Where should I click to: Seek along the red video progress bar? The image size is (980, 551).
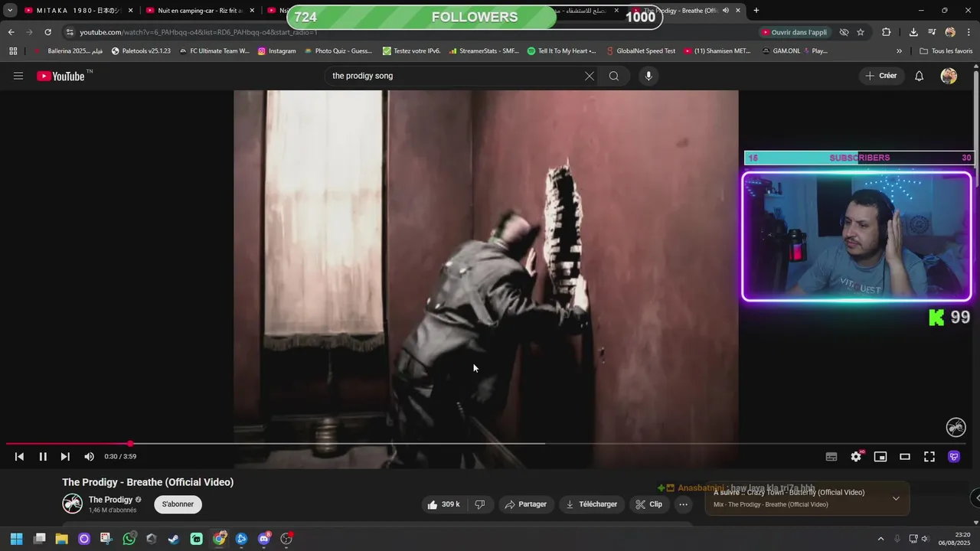(487, 443)
